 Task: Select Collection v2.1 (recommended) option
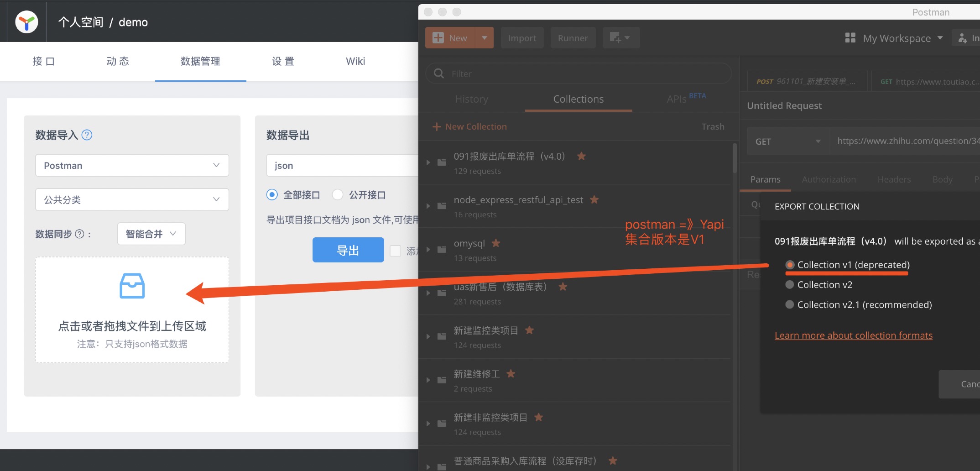(790, 305)
